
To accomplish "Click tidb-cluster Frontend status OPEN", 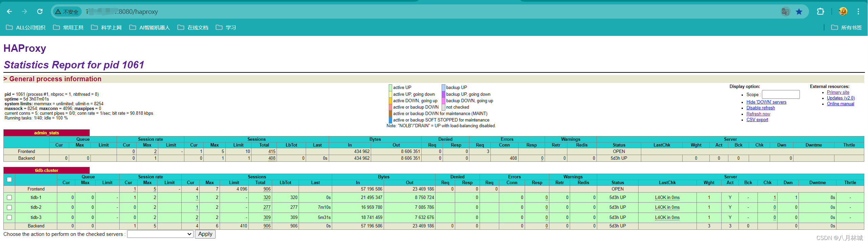I will point(618,189).
